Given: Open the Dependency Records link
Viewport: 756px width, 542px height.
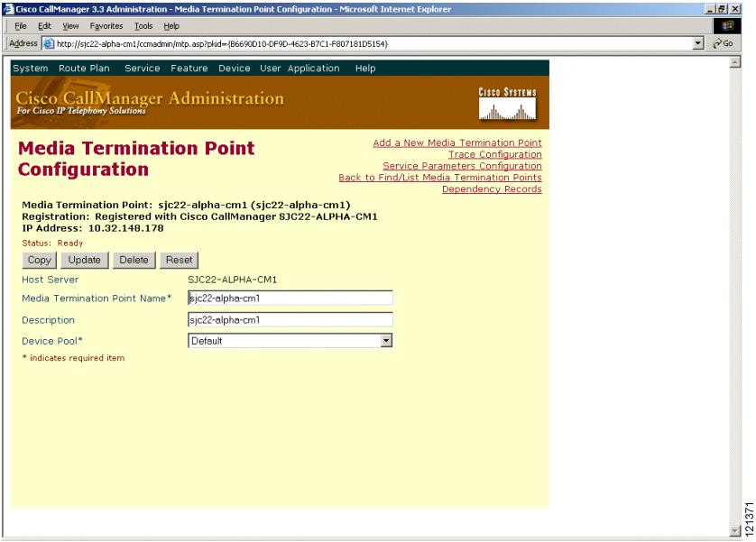Looking at the screenshot, I should click(x=492, y=188).
